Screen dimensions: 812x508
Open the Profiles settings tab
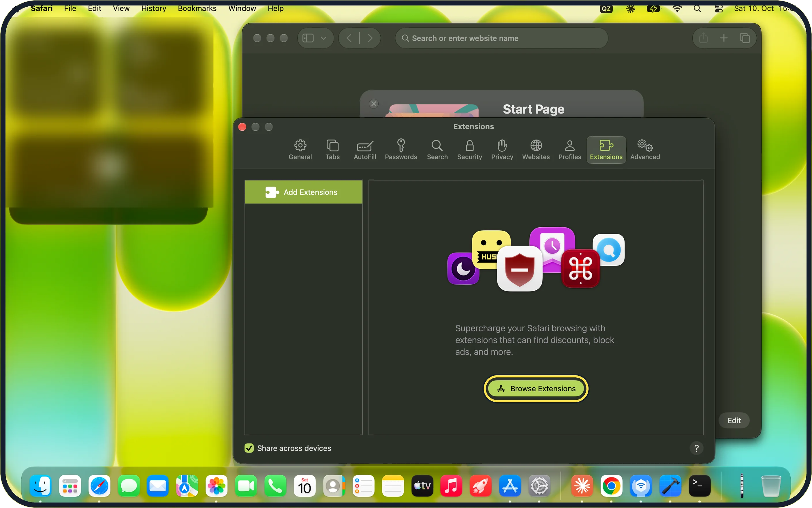(x=569, y=150)
